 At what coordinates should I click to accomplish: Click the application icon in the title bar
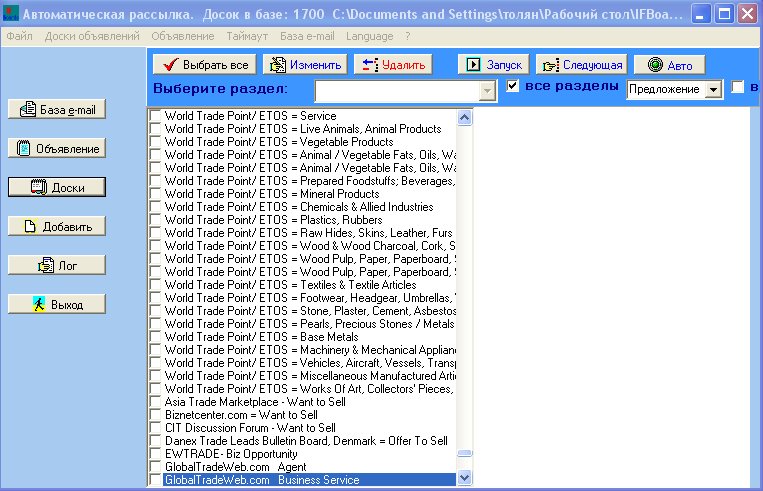pyautogui.click(x=10, y=13)
